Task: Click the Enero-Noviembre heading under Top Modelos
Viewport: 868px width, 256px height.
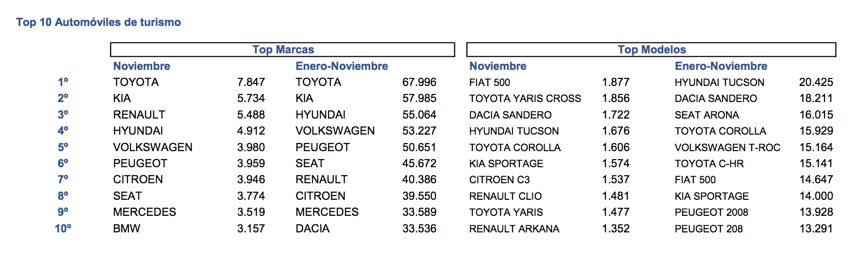Action: 721,66
